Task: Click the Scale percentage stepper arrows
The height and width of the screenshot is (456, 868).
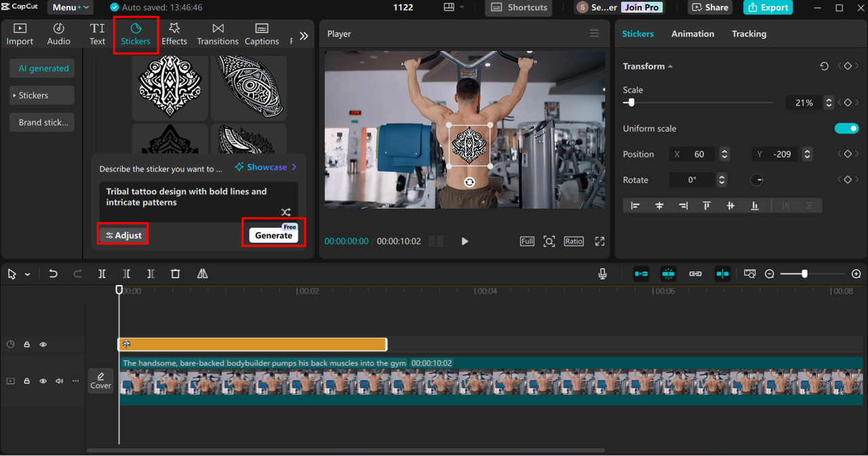Action: click(828, 103)
